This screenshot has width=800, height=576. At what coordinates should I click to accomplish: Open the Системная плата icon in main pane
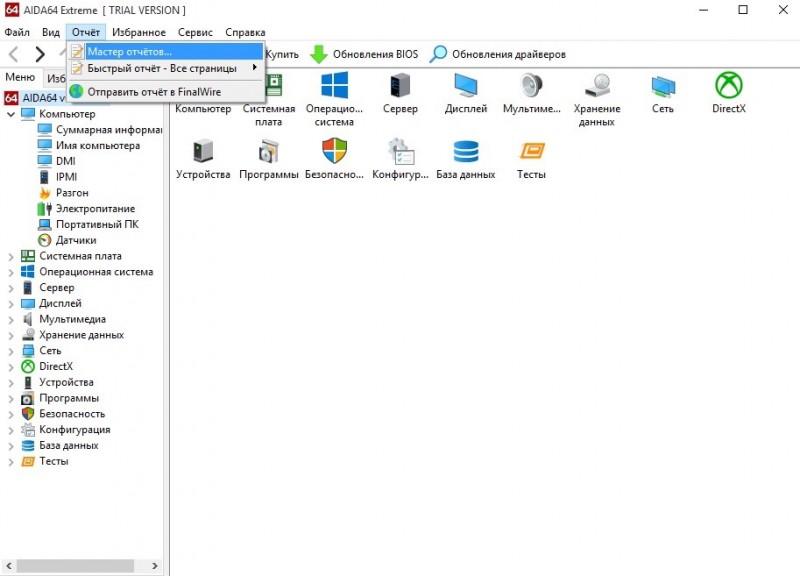tap(273, 85)
